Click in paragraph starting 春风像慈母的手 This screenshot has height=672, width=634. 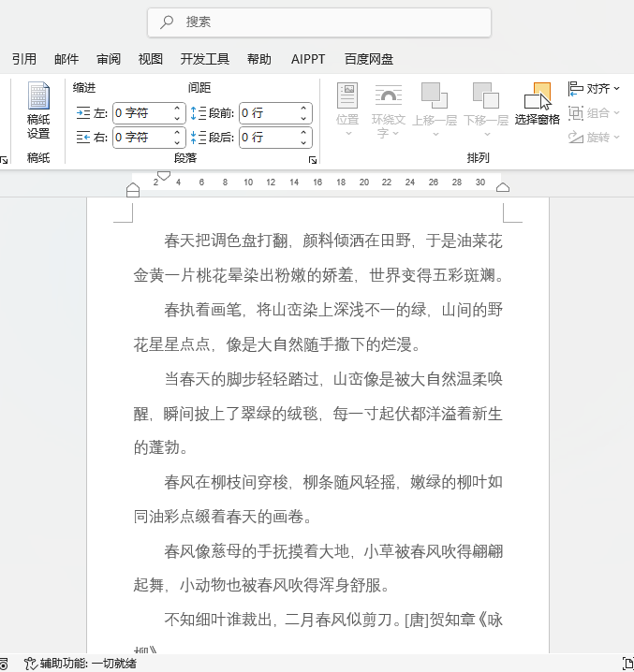point(317,568)
